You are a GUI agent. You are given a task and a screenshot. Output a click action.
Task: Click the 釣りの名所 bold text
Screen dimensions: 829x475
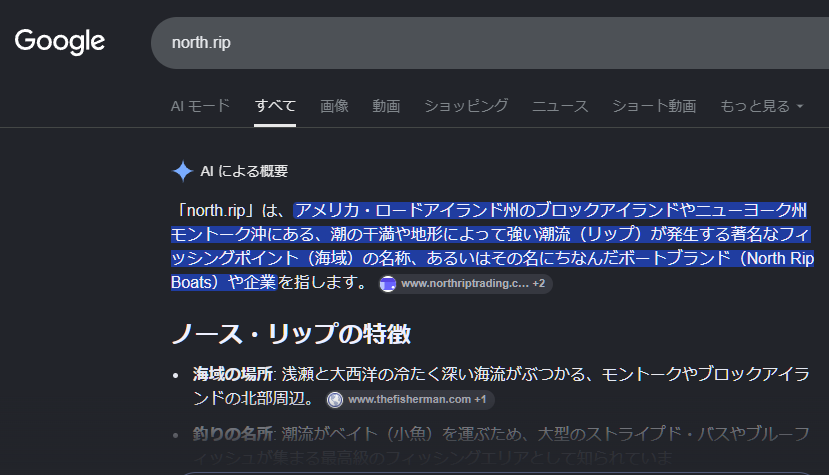pyautogui.click(x=233, y=434)
